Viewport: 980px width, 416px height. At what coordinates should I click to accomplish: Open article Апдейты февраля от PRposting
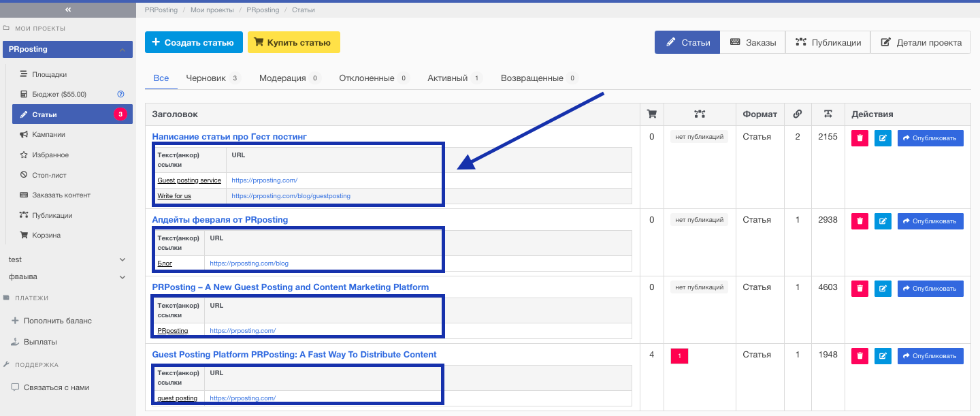click(x=220, y=220)
